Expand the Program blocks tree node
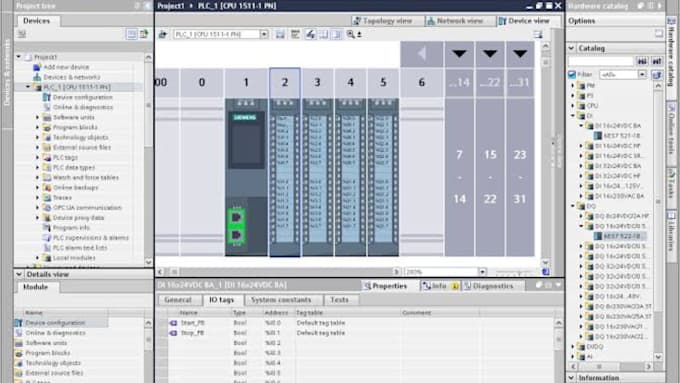 coord(38,128)
